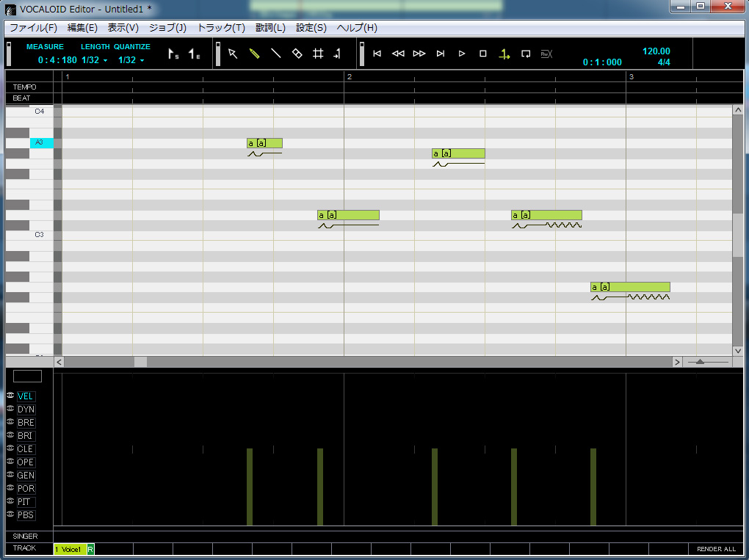Click the piano roll scroll right arrow
This screenshot has width=749, height=560.
(677, 362)
